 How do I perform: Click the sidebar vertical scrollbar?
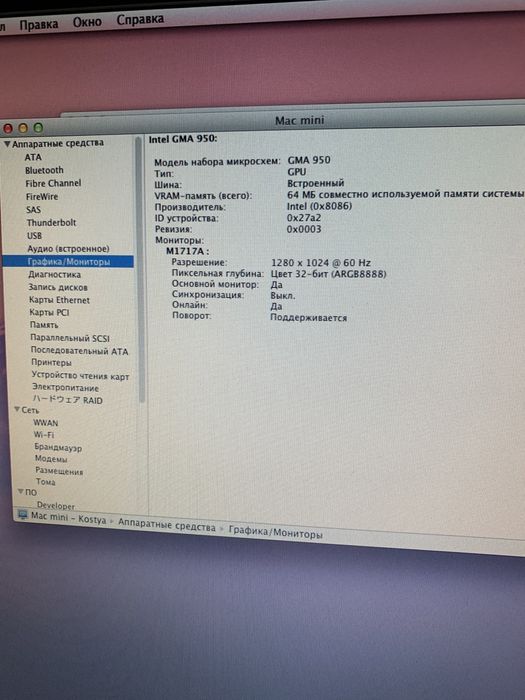click(141, 270)
